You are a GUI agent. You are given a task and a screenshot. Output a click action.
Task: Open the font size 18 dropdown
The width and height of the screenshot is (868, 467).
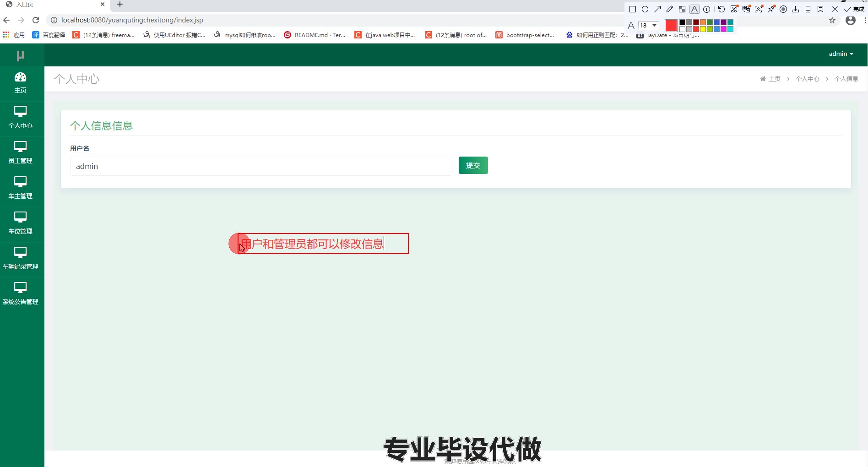pos(649,26)
